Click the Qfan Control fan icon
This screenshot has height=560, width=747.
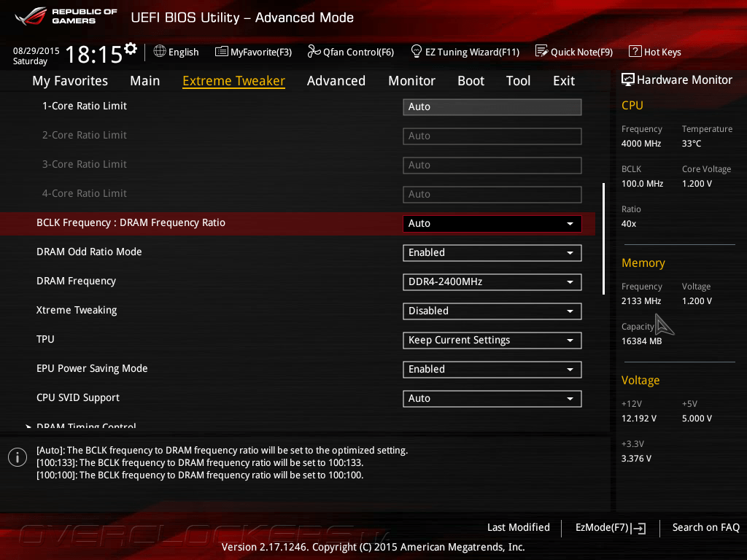pos(314,51)
